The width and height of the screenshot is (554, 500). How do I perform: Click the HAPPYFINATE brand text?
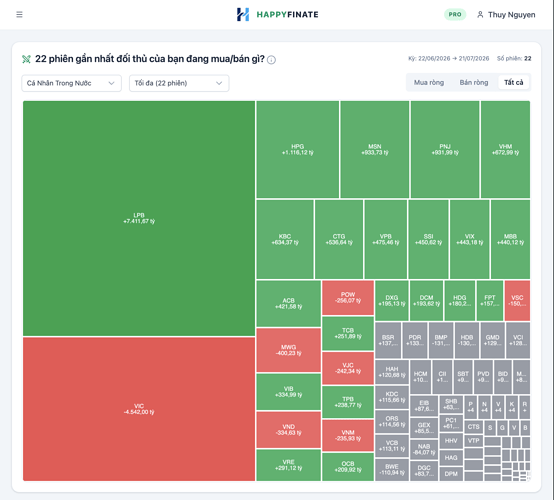(x=287, y=14)
